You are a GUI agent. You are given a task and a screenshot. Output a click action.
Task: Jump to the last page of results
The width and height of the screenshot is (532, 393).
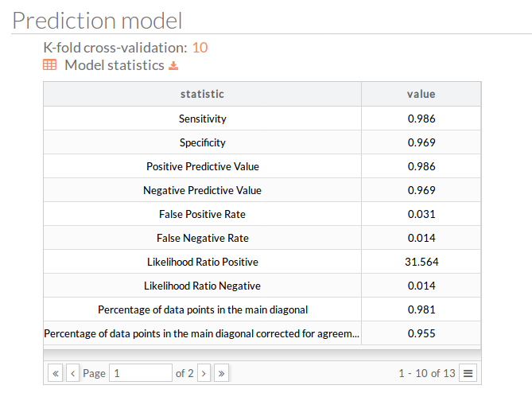pyautogui.click(x=221, y=373)
